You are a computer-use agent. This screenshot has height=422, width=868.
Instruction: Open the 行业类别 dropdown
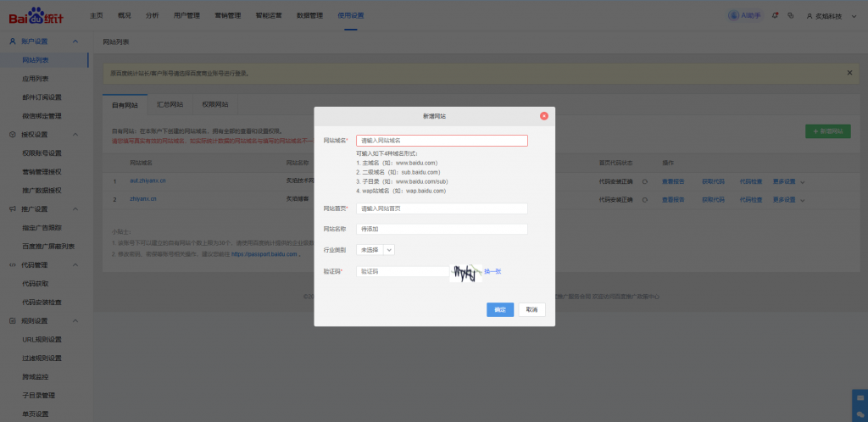click(x=376, y=250)
